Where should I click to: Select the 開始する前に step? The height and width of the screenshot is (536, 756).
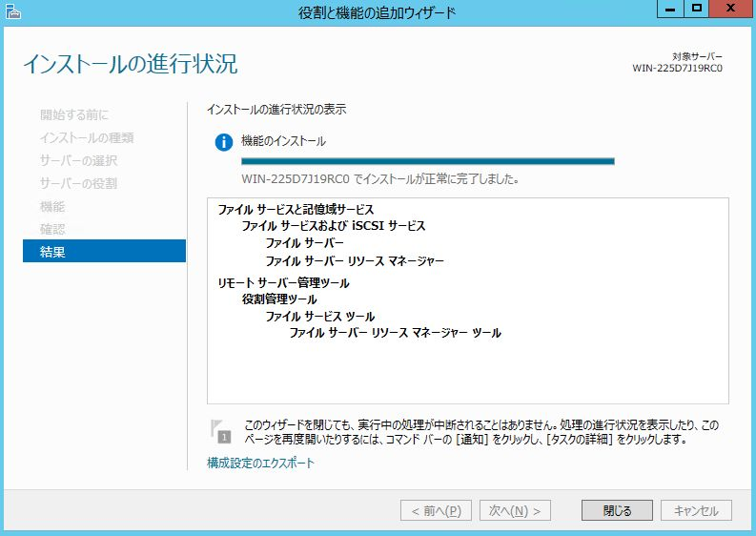tap(74, 114)
